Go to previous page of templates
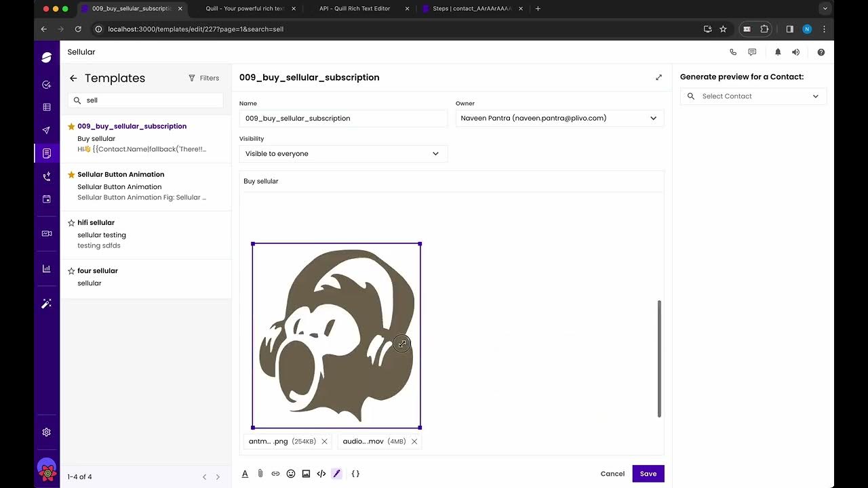The width and height of the screenshot is (868, 488). pyautogui.click(x=204, y=477)
